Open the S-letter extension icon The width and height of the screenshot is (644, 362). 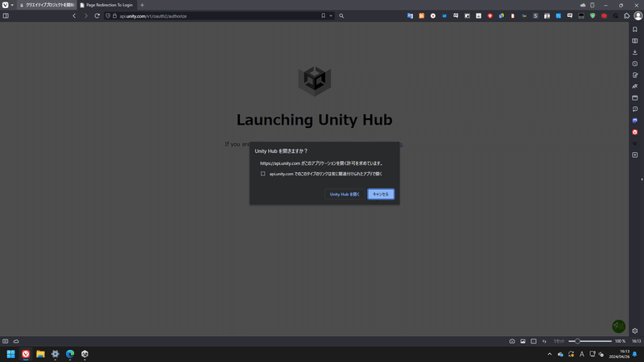pyautogui.click(x=535, y=16)
